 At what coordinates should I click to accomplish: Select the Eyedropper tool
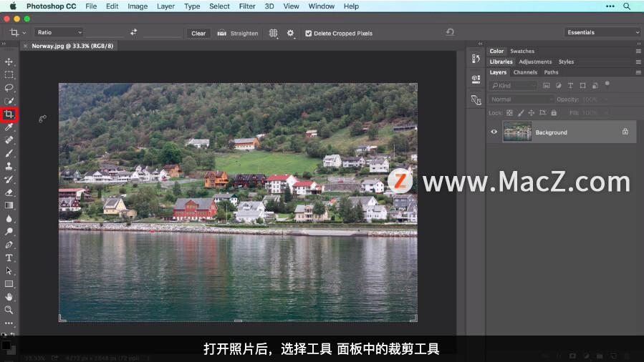pyautogui.click(x=9, y=127)
